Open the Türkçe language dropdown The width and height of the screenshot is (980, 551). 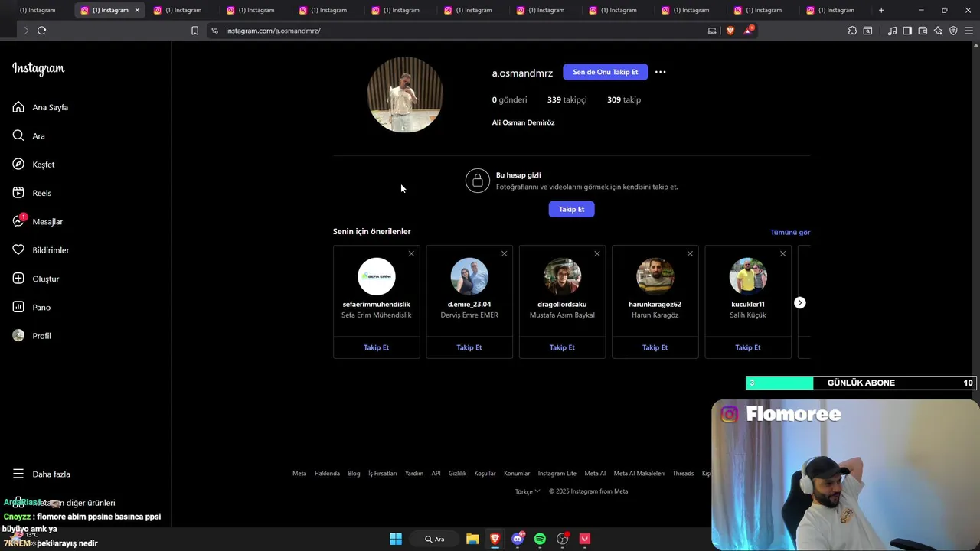pos(528,491)
